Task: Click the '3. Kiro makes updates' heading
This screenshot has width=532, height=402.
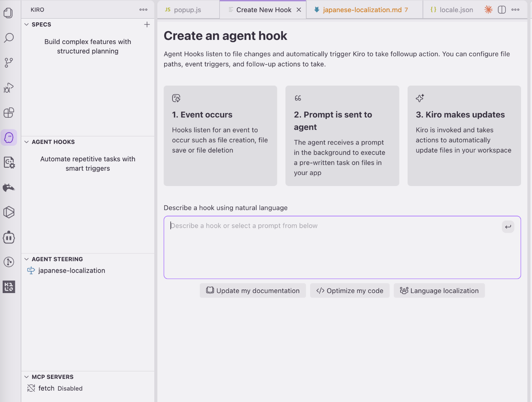Action: 460,115
